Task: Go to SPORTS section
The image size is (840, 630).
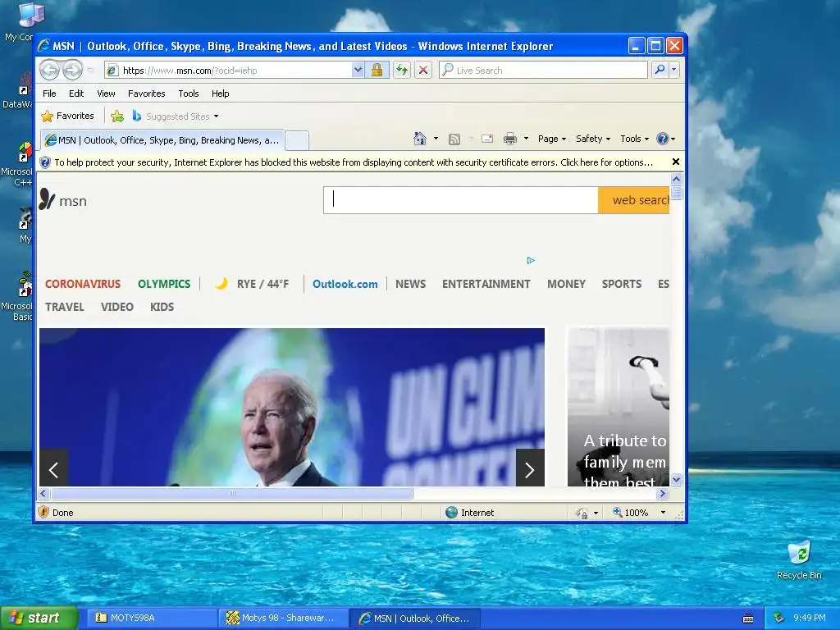Action: tap(622, 284)
